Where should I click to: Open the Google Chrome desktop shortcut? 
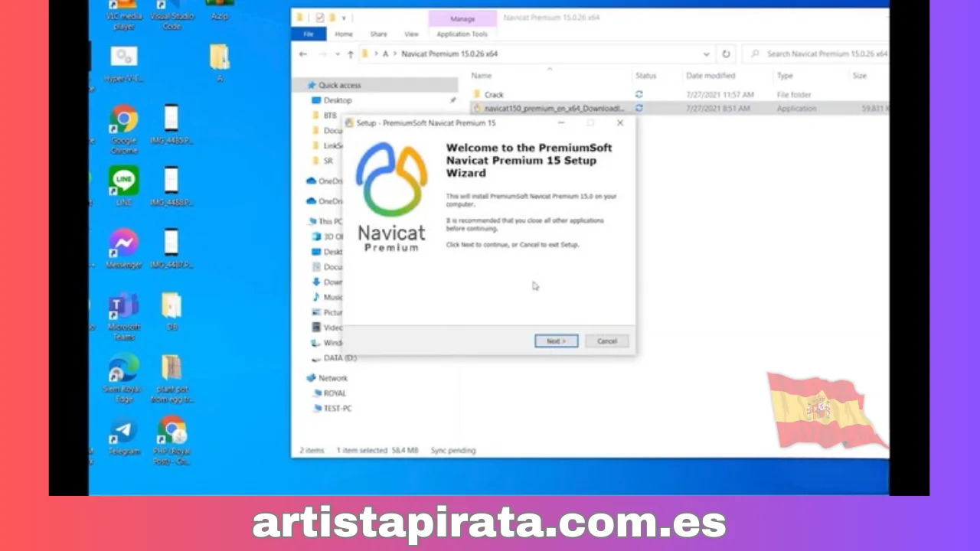(x=123, y=128)
